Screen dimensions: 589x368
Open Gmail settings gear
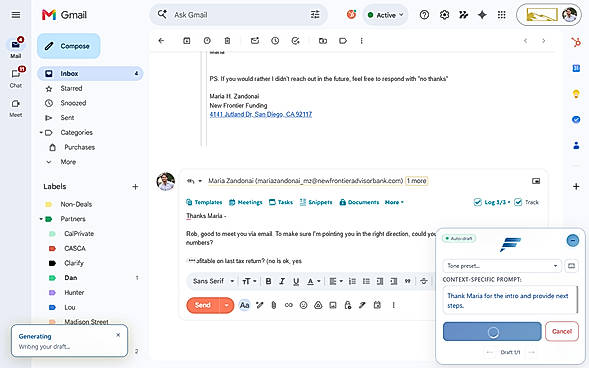pos(444,15)
